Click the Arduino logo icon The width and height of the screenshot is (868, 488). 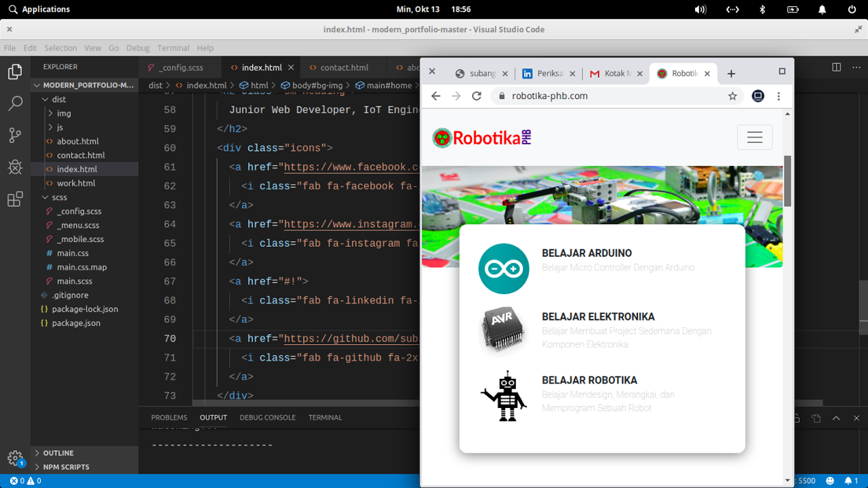click(x=504, y=268)
